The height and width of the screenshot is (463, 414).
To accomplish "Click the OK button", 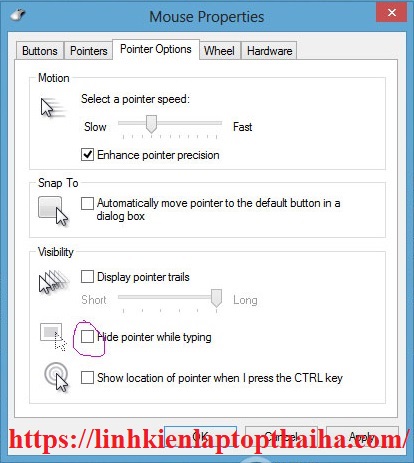I will (200, 435).
